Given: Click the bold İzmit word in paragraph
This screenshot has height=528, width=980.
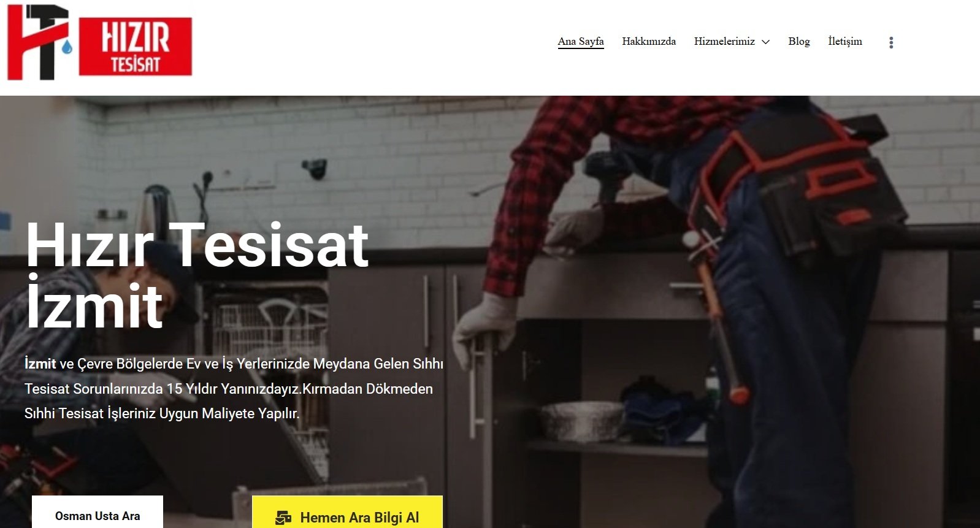Looking at the screenshot, I should point(40,364).
